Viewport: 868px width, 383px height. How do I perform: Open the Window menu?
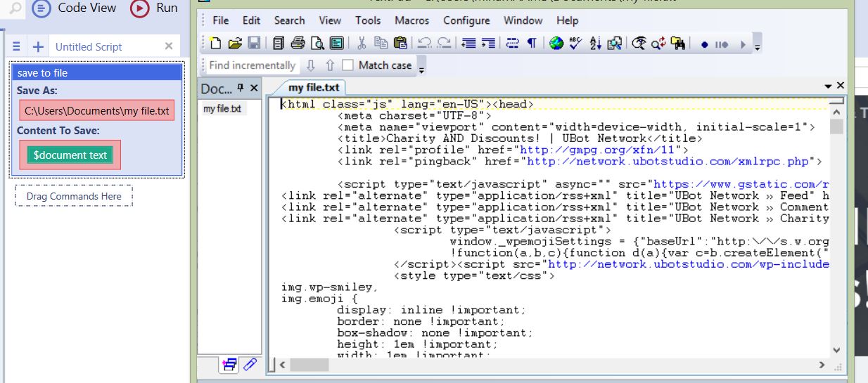(x=523, y=20)
